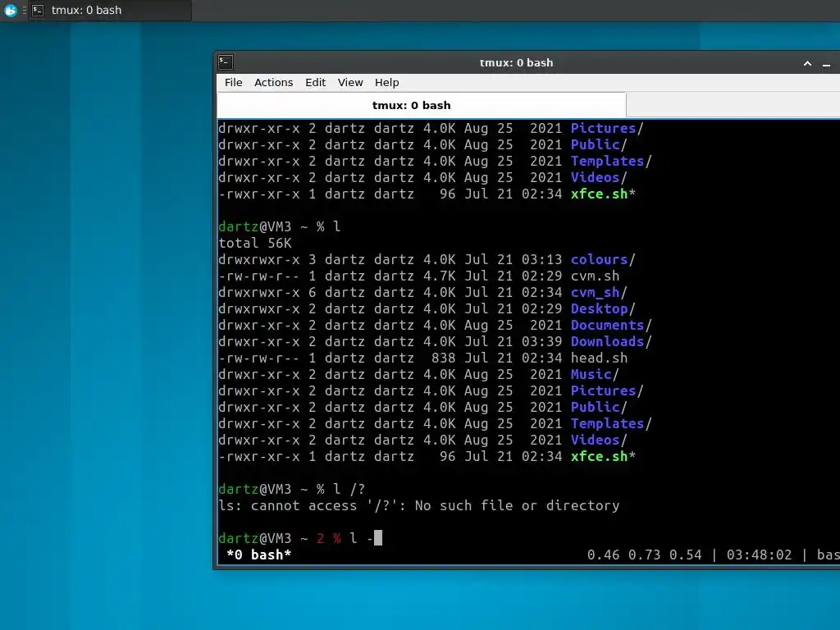Click the 'Downloads/' directory name
Screen dimensions: 840x630
coord(610,342)
